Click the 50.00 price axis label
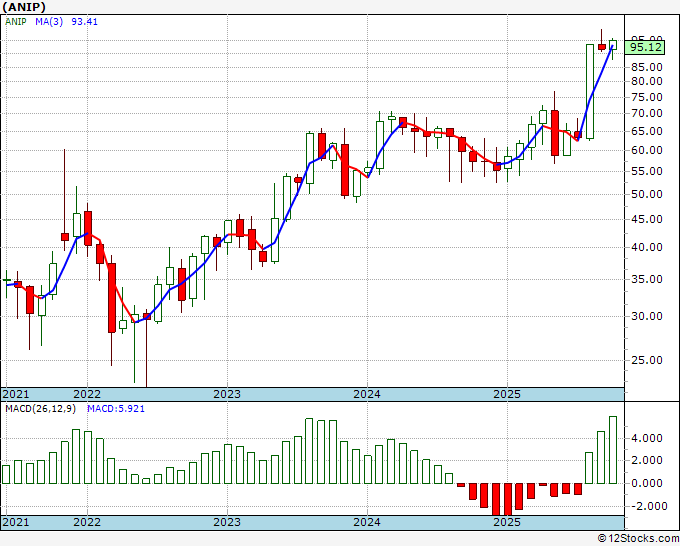680x546 pixels. coord(647,194)
